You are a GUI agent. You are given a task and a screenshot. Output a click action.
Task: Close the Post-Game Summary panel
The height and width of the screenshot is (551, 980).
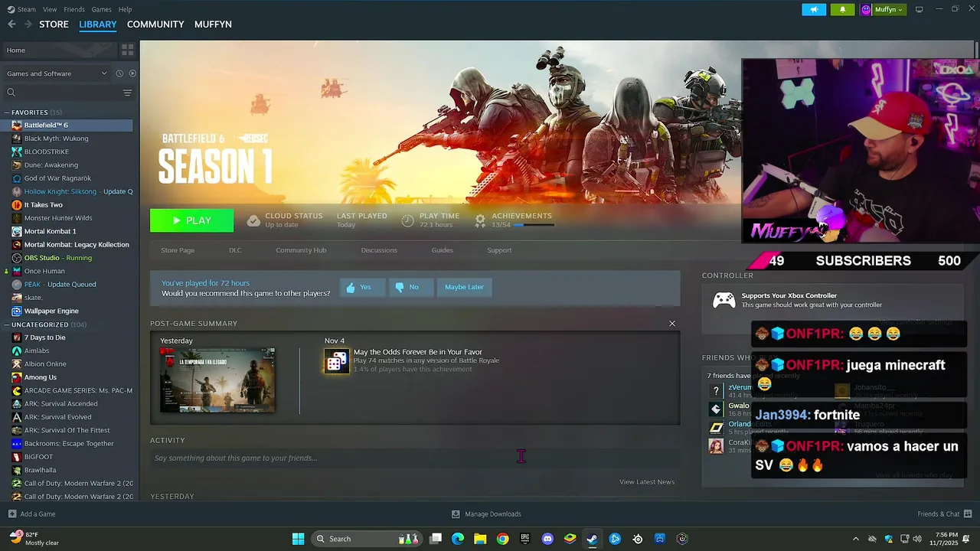pyautogui.click(x=672, y=324)
